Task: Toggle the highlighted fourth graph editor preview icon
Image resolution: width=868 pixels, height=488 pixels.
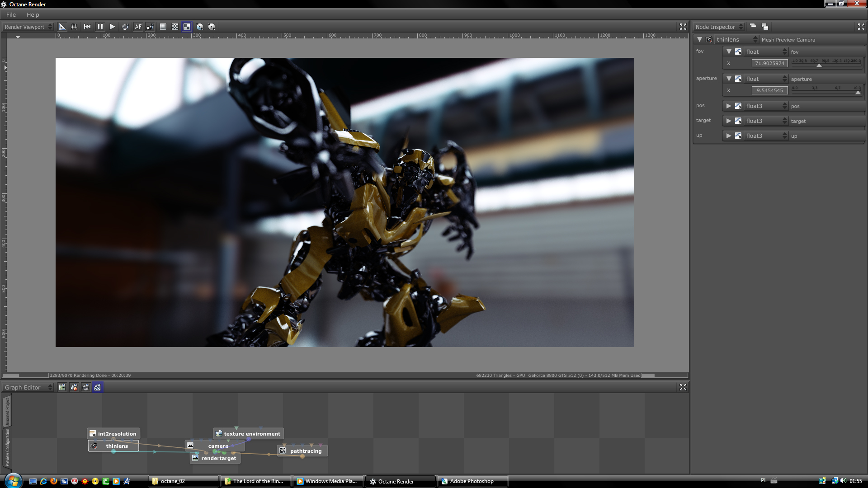Action: [97, 387]
